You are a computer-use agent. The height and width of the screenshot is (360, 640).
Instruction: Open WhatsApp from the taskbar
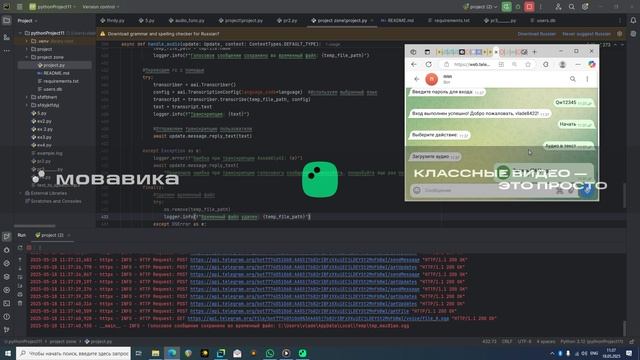click(x=270, y=353)
